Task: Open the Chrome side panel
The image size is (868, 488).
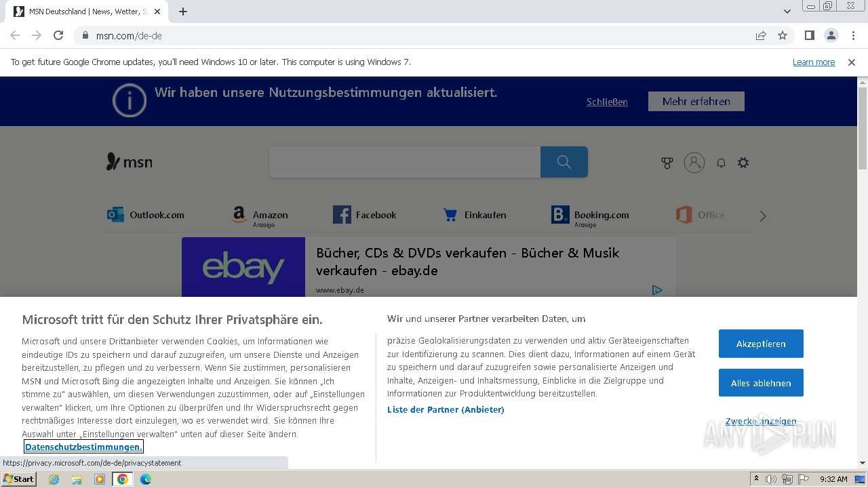Action: click(x=809, y=35)
